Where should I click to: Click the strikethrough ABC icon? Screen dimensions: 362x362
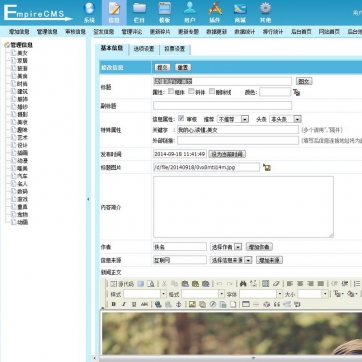point(144,304)
